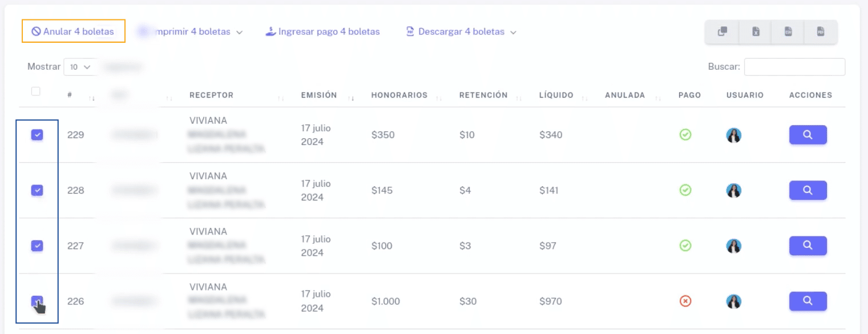This screenshot has width=868, height=334.
Task: Click the $970 líquido value
Action: tap(551, 301)
